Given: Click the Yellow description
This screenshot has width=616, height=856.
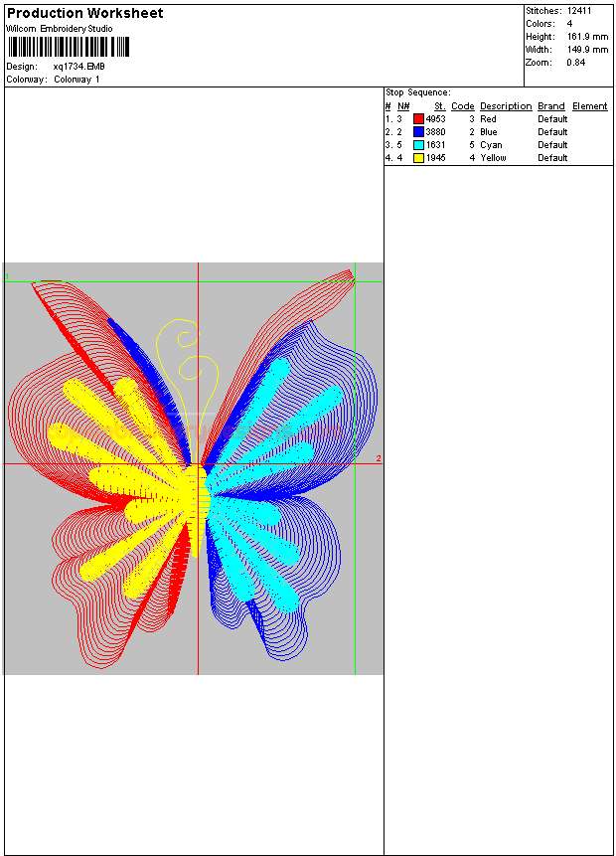Looking at the screenshot, I should (x=493, y=158).
